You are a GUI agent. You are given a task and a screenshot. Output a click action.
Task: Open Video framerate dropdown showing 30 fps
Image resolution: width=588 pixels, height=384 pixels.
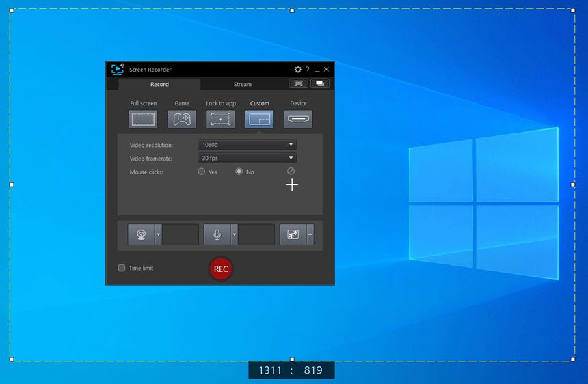pyautogui.click(x=247, y=158)
